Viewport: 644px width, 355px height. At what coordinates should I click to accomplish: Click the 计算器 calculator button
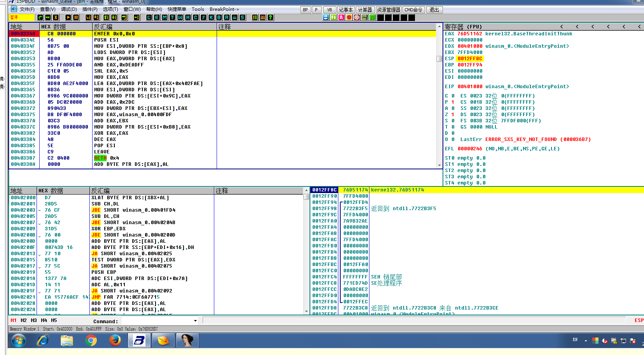click(365, 10)
